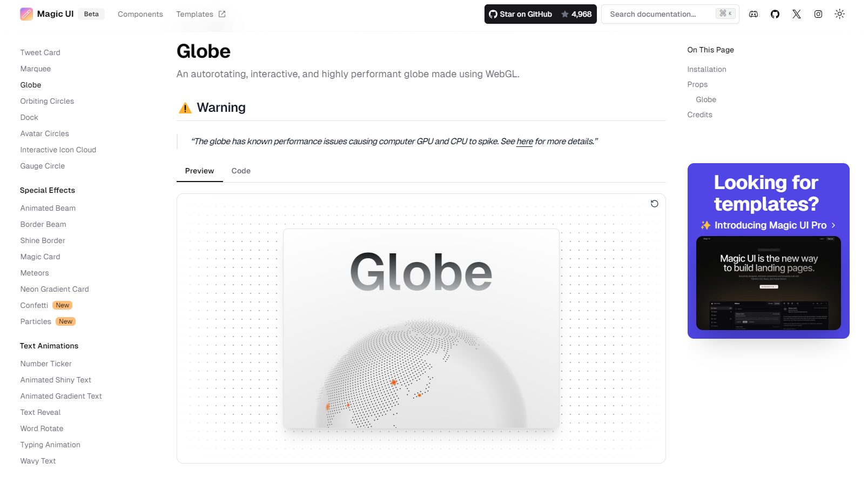Click the Magic UI Pro template thumbnail
Screen dimensions: 868x477
point(768,283)
